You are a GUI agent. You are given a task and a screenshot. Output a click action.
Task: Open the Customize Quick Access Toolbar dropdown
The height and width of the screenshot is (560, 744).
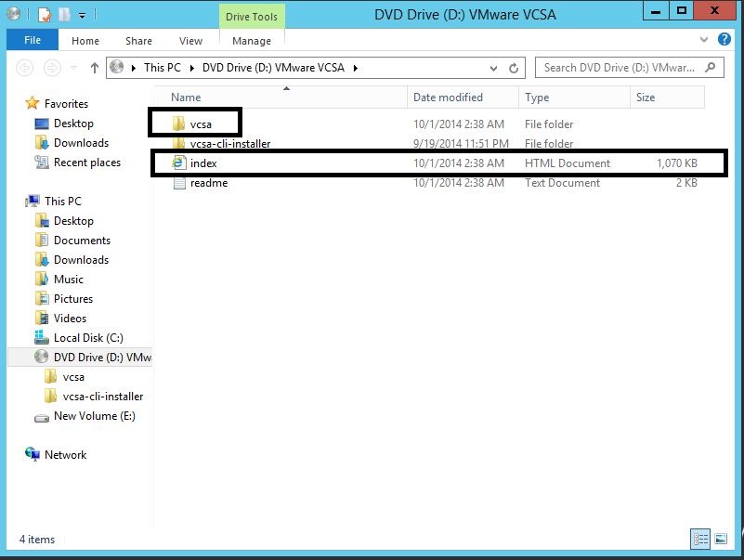83,15
